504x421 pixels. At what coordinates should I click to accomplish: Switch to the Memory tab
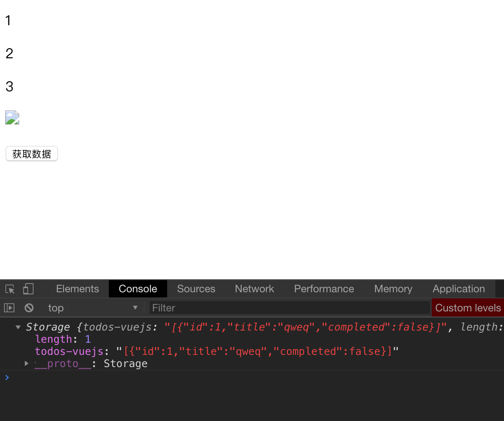(393, 289)
